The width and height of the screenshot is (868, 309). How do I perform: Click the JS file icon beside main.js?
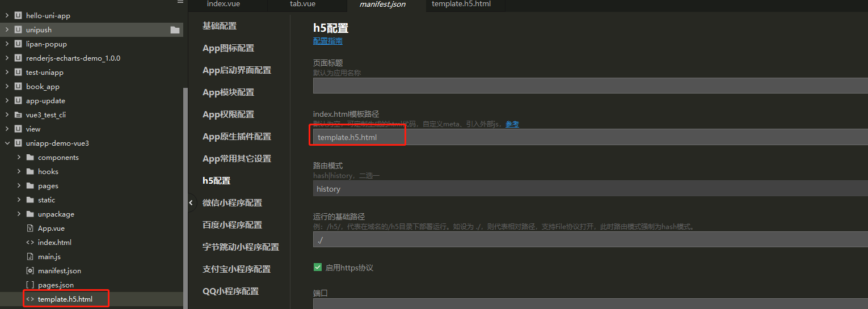30,257
